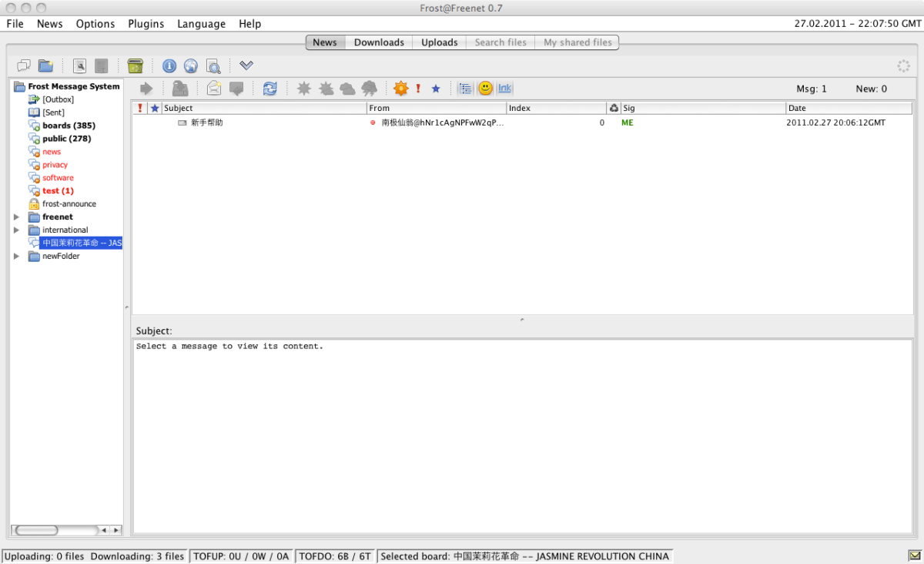Viewport: 924px width, 564px height.
Task: Expand the freenet folder
Action: point(17,217)
